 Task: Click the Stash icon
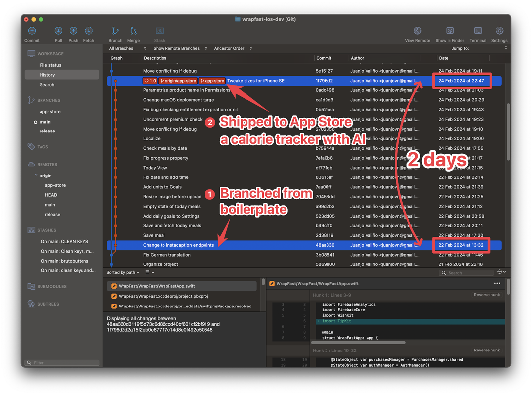(159, 31)
